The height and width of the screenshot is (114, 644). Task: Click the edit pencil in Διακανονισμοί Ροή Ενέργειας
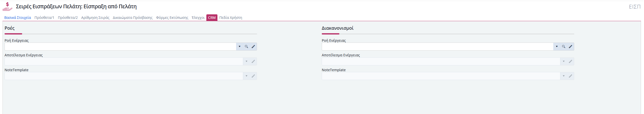pos(570,47)
